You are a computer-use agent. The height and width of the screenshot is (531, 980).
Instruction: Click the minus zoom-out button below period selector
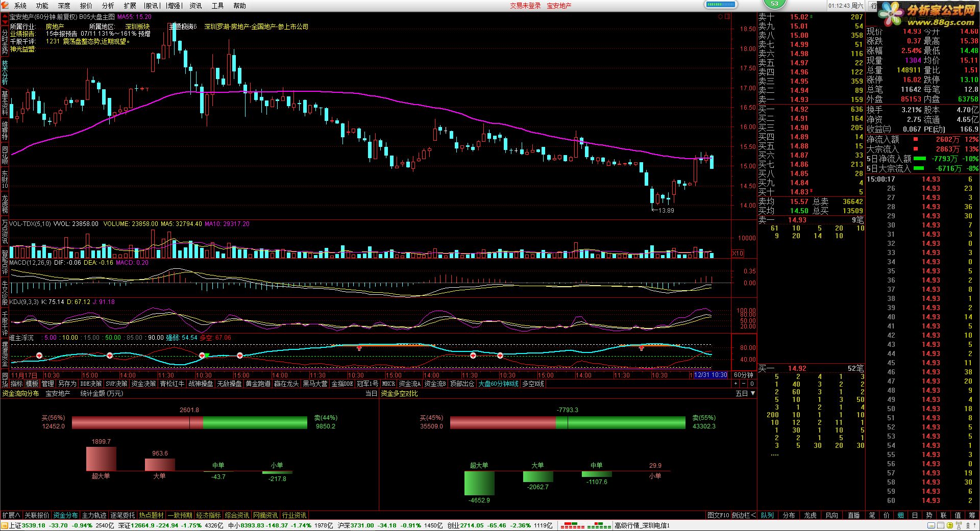[744, 384]
